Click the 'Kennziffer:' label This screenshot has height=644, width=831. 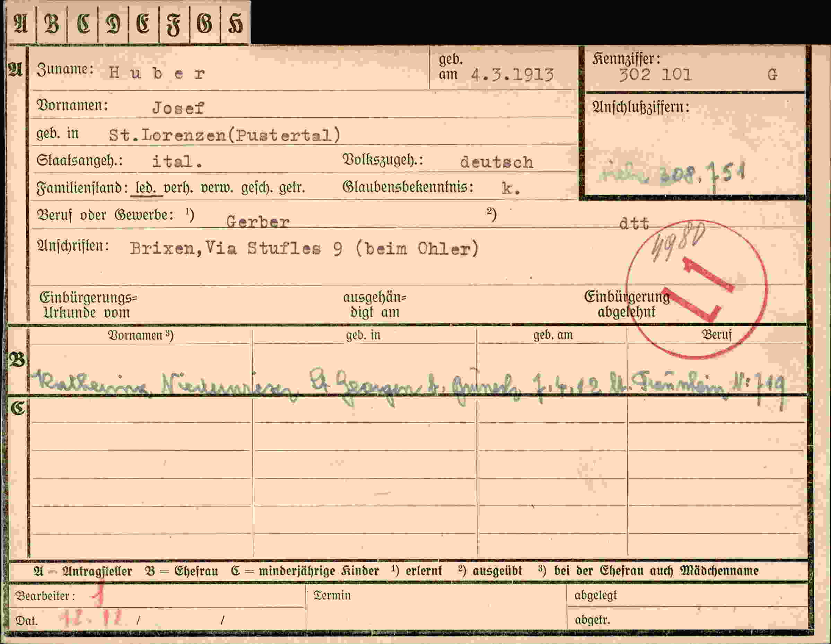pyautogui.click(x=626, y=58)
